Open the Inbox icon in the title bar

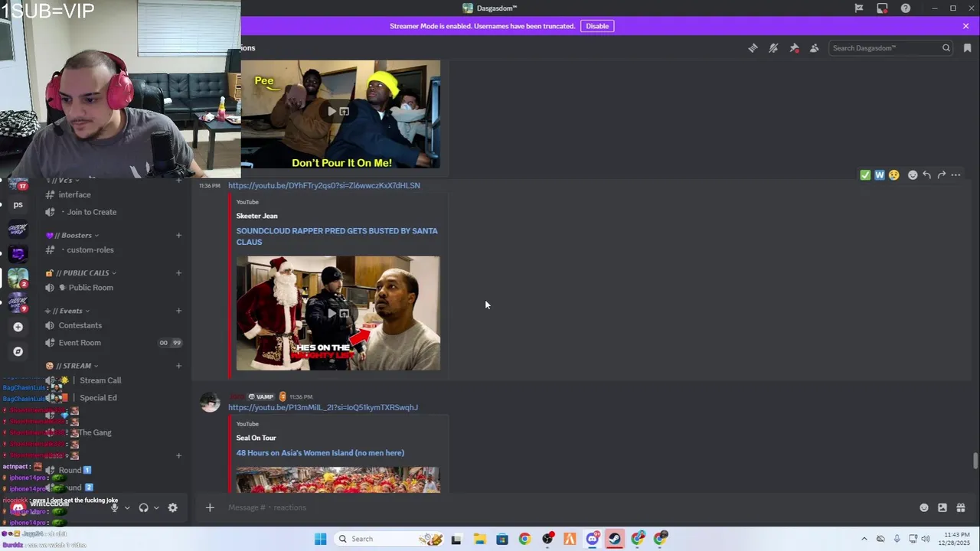pyautogui.click(x=882, y=8)
